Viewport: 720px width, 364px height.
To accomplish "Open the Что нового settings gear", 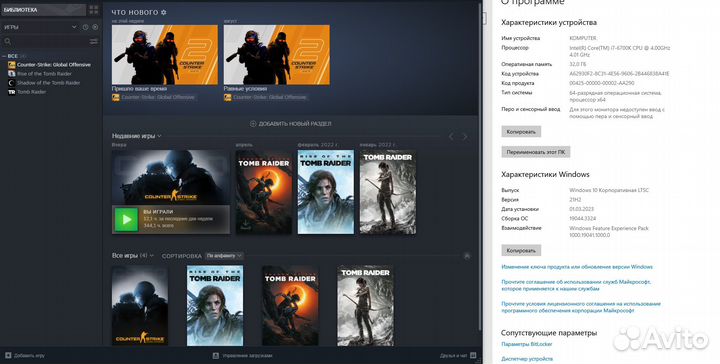I will [x=164, y=12].
